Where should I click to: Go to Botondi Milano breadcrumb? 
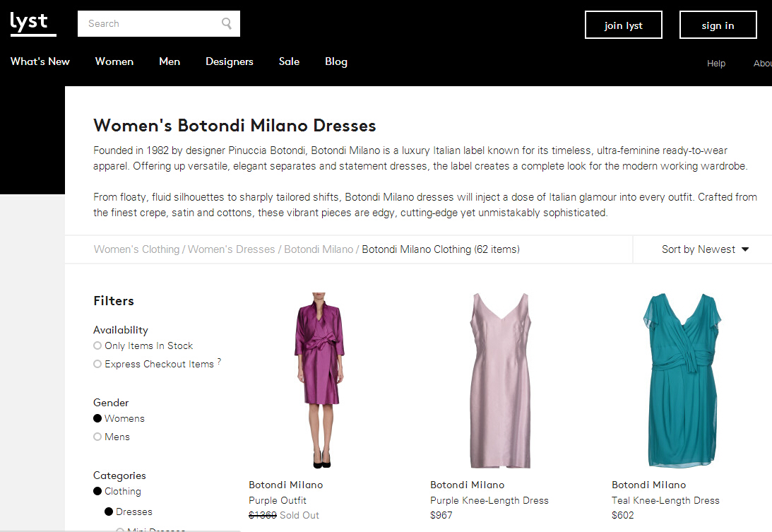tap(319, 249)
